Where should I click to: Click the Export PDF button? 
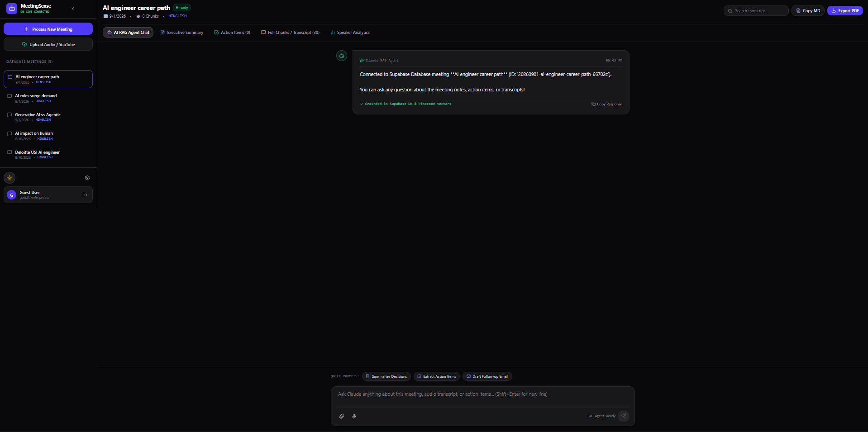click(845, 10)
